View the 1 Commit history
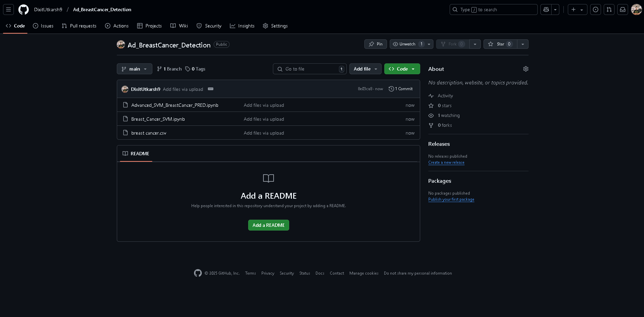The image size is (644, 317). coord(401,89)
